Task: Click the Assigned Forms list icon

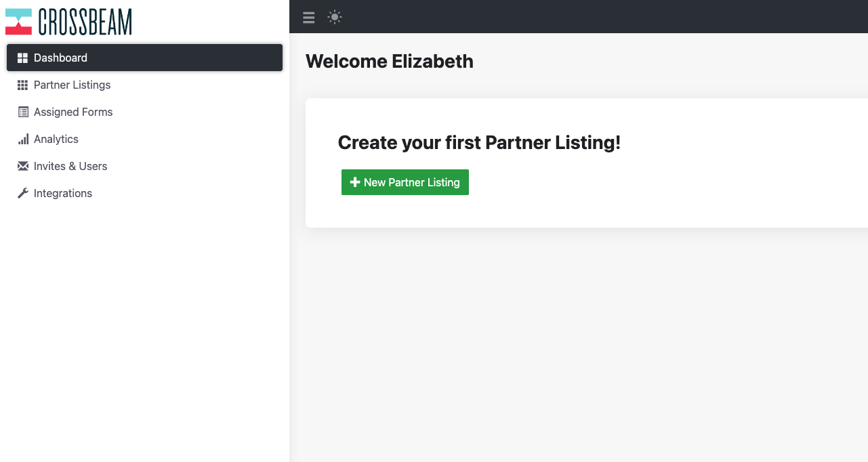Action: click(x=23, y=112)
